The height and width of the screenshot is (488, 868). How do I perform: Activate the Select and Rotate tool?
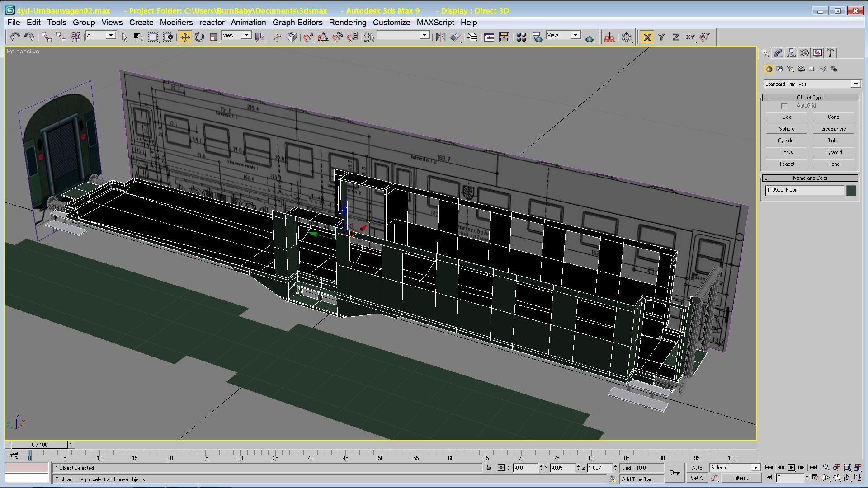click(199, 37)
